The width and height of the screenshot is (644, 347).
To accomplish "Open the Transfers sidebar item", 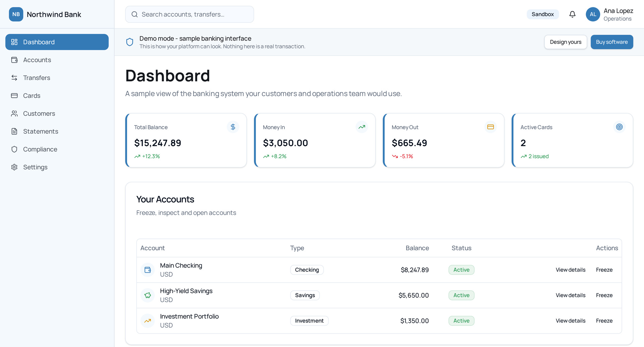I will point(57,78).
